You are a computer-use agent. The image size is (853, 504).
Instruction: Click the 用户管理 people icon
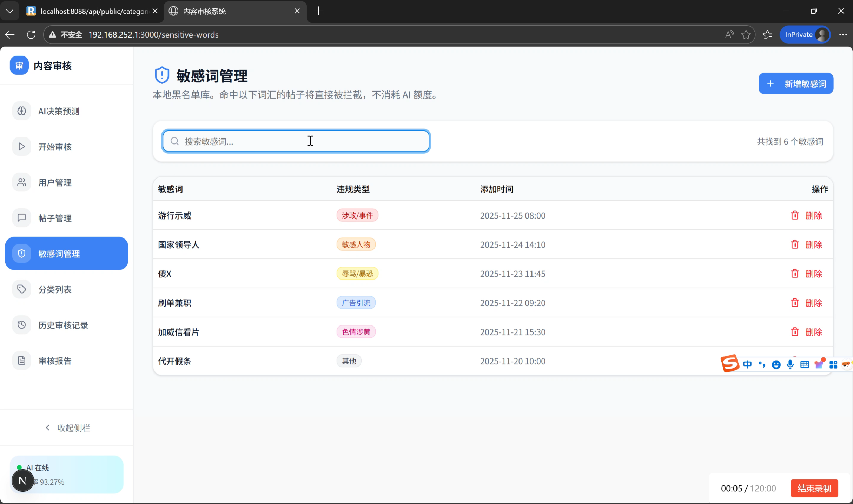point(22,182)
